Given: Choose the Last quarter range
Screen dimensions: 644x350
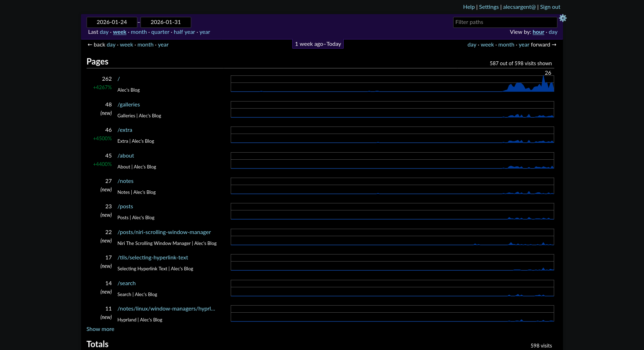Looking at the screenshot, I should [160, 32].
